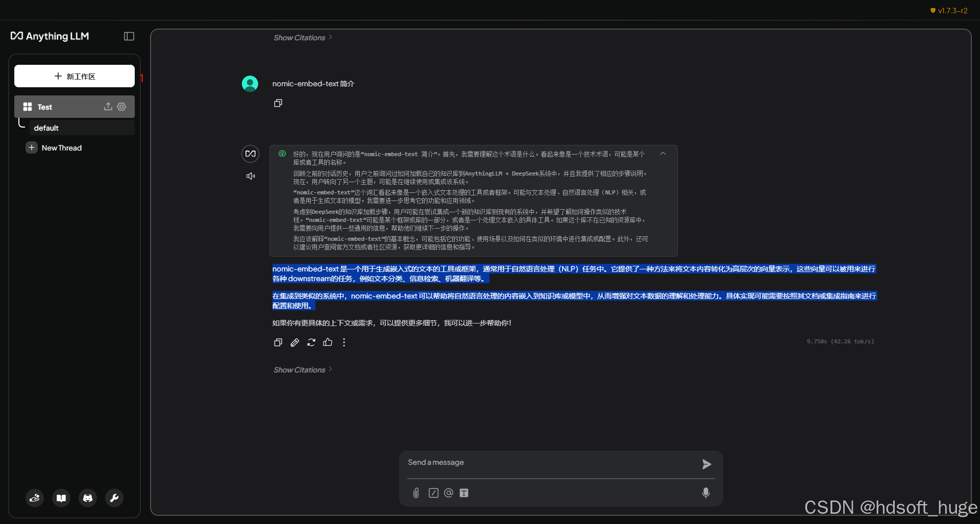Click the thought brain icon in reasoning box
Viewport: 980px width, 524px height.
click(282, 154)
